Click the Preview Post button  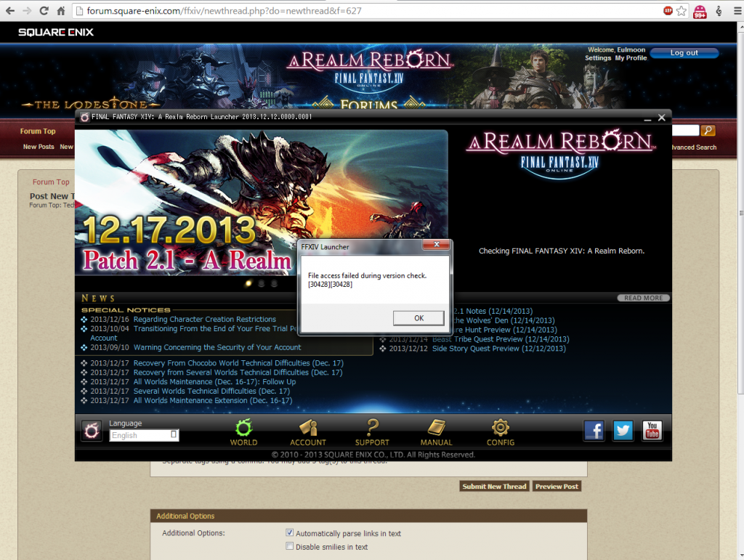pyautogui.click(x=557, y=487)
